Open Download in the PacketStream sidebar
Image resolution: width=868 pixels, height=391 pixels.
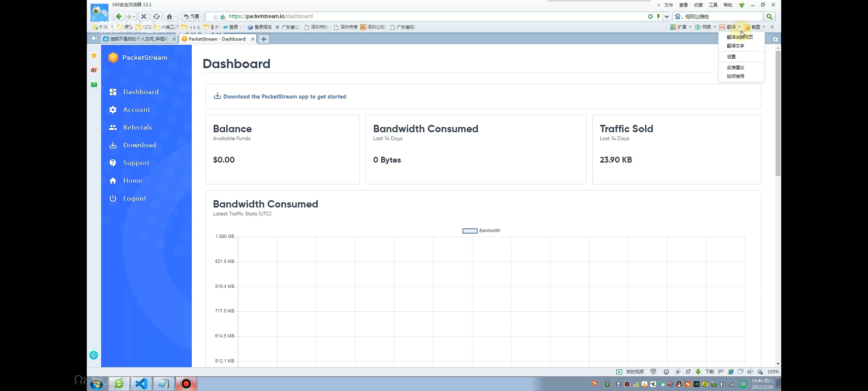pyautogui.click(x=132, y=145)
